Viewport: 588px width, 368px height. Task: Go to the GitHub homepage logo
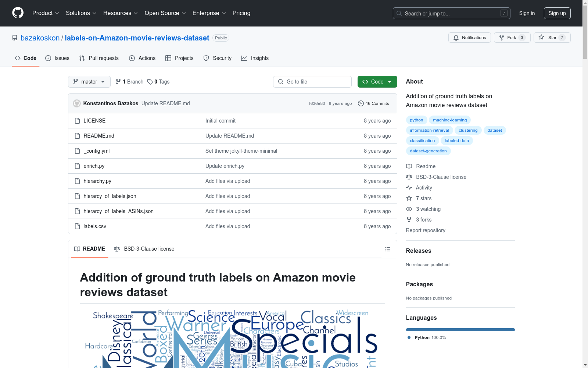18,13
